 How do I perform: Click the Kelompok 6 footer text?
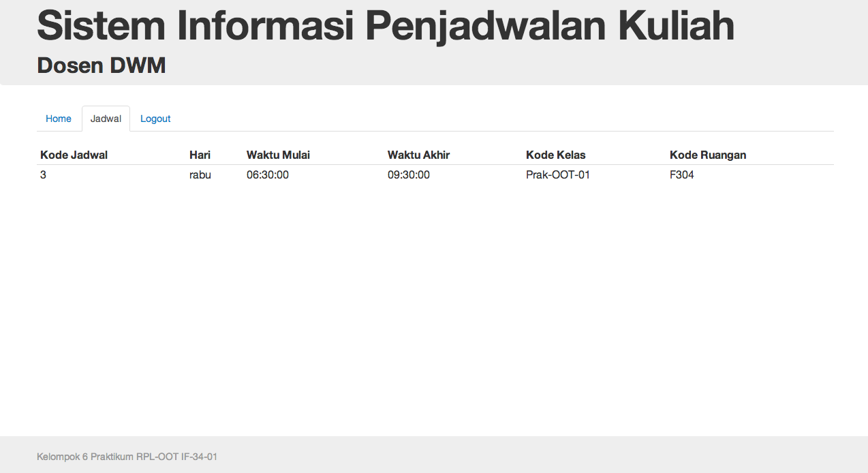coord(127,457)
